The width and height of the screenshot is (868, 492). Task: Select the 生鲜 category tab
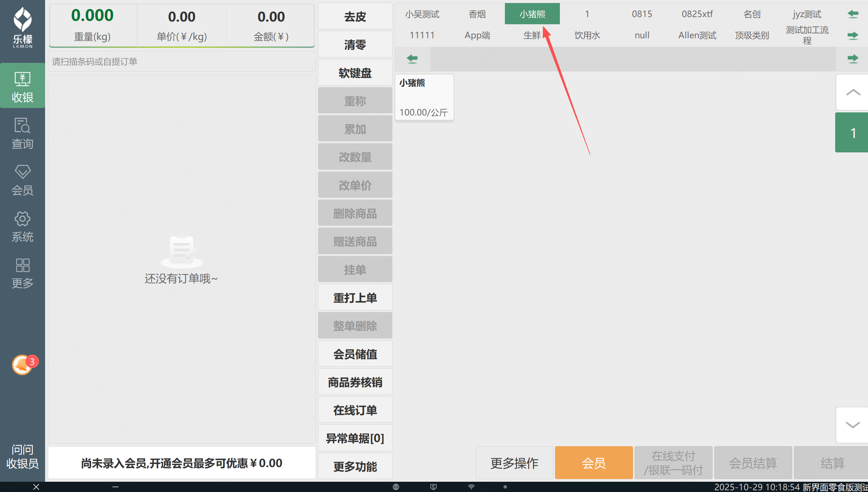(532, 35)
